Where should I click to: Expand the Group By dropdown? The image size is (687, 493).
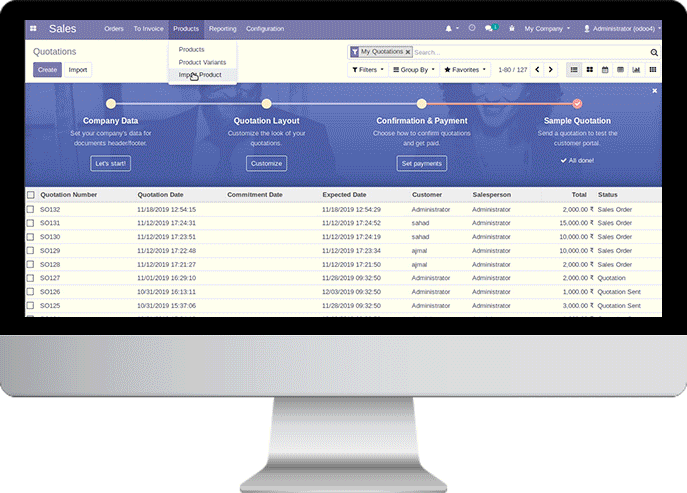(x=414, y=70)
